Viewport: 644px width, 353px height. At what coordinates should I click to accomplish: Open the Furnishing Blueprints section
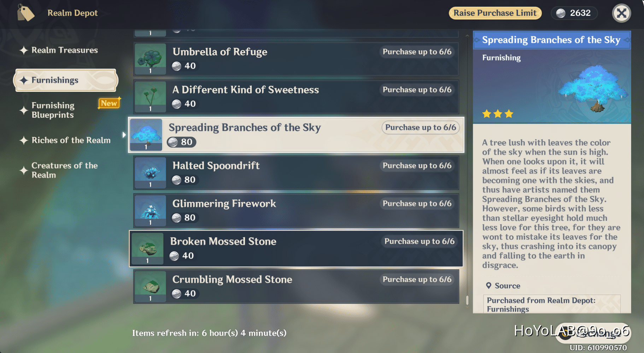52,110
